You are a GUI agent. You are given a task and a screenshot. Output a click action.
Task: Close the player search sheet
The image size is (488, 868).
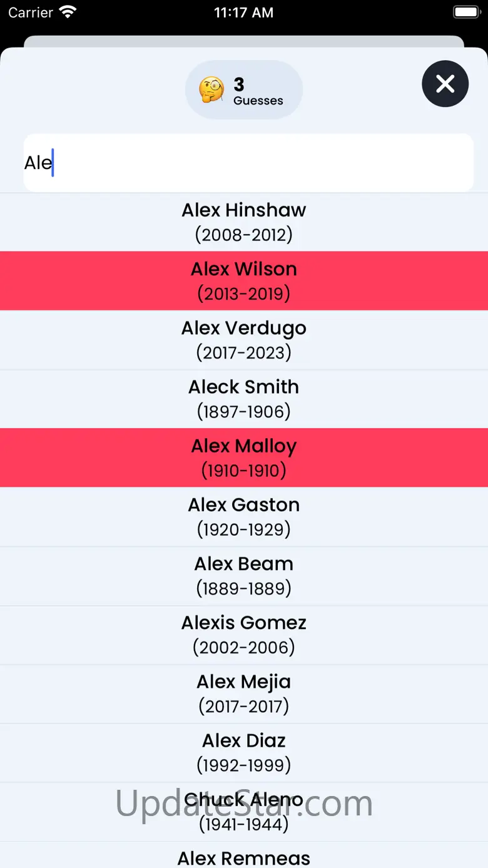[445, 84]
